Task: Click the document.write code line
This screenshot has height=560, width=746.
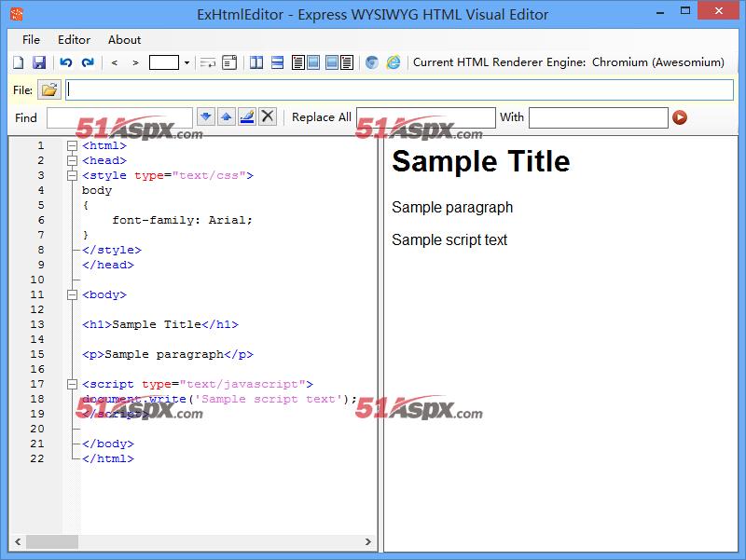Action: point(219,400)
